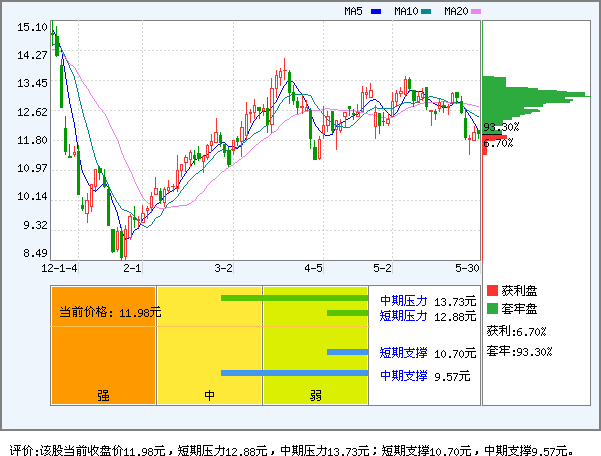Open the 中期压力 link
The width and height of the screenshot is (601, 456).
[x=403, y=300]
